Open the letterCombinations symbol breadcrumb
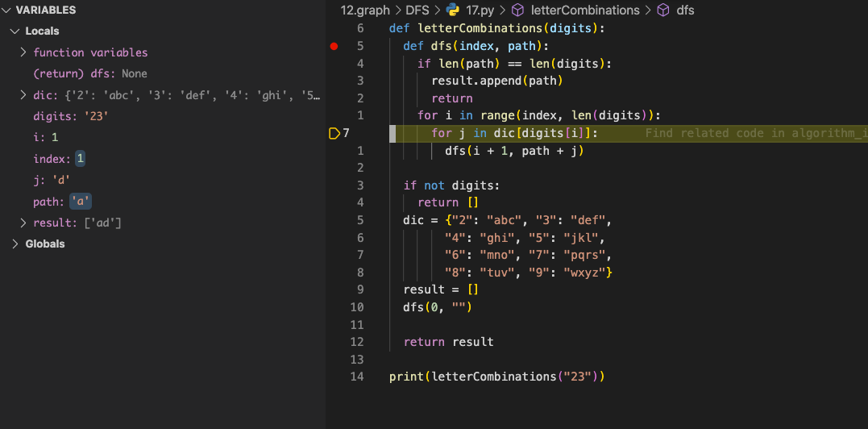 click(x=585, y=10)
